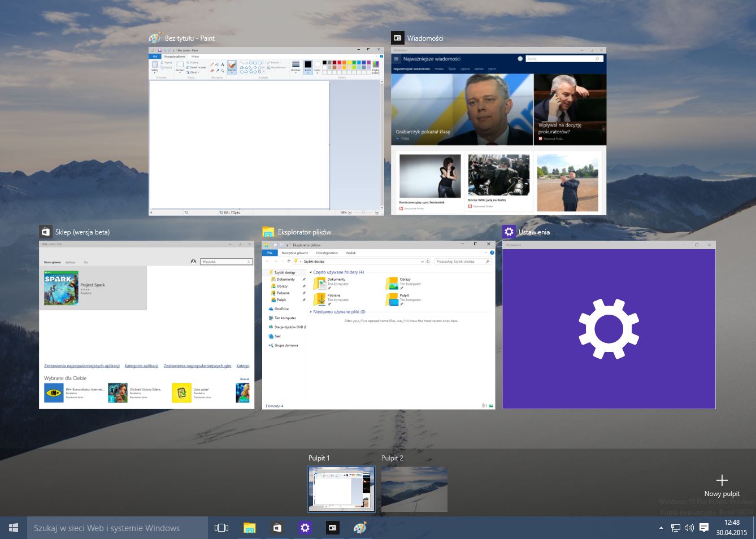Switch to the Bez tytułu - Paint window
756x539 pixels.
coord(266,131)
